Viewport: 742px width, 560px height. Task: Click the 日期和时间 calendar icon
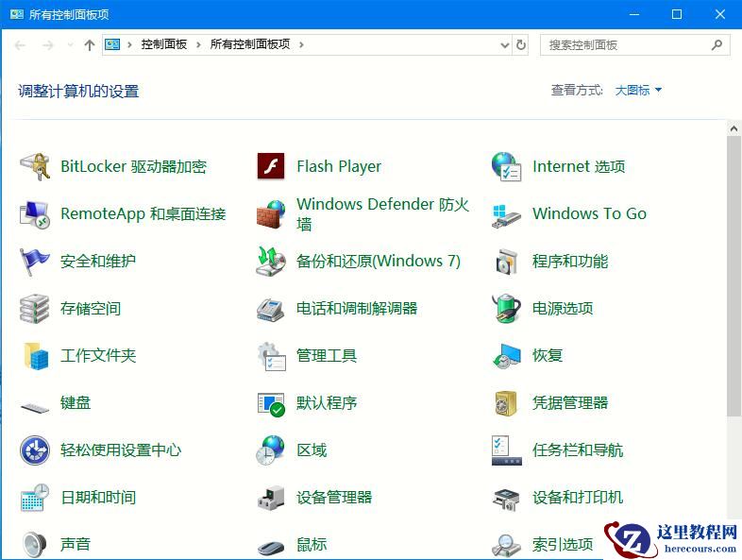tap(35, 498)
